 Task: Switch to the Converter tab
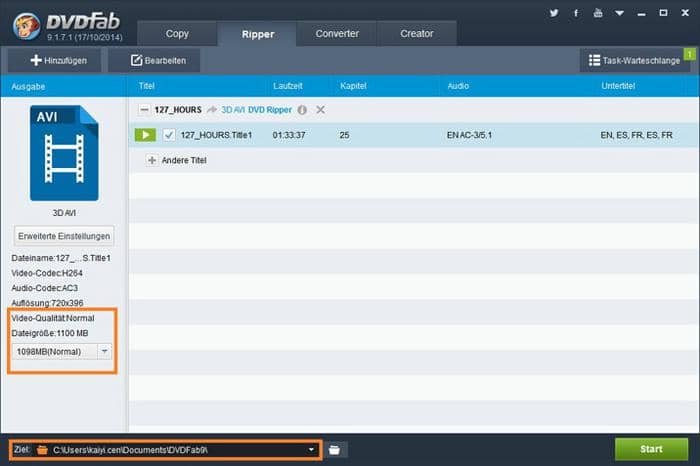337,33
